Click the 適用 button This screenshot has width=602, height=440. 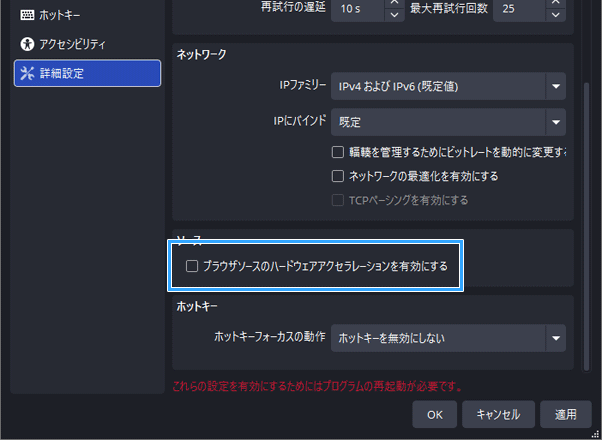pyautogui.click(x=566, y=414)
